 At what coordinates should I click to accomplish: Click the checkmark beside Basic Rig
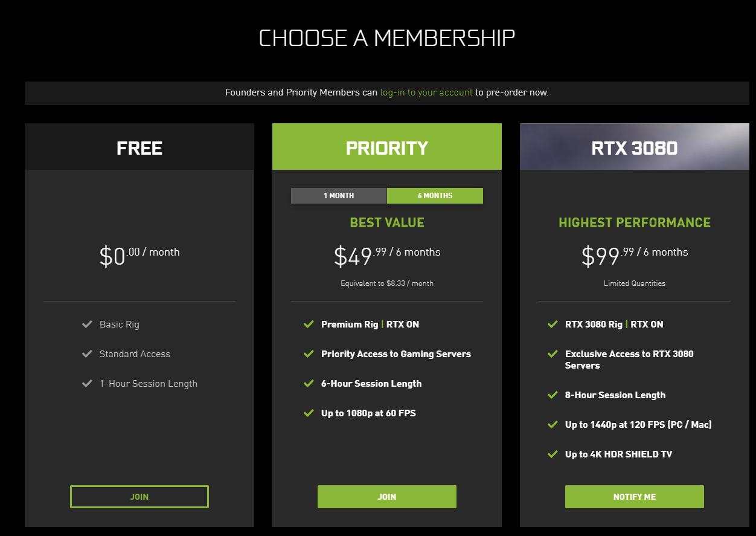click(x=87, y=325)
